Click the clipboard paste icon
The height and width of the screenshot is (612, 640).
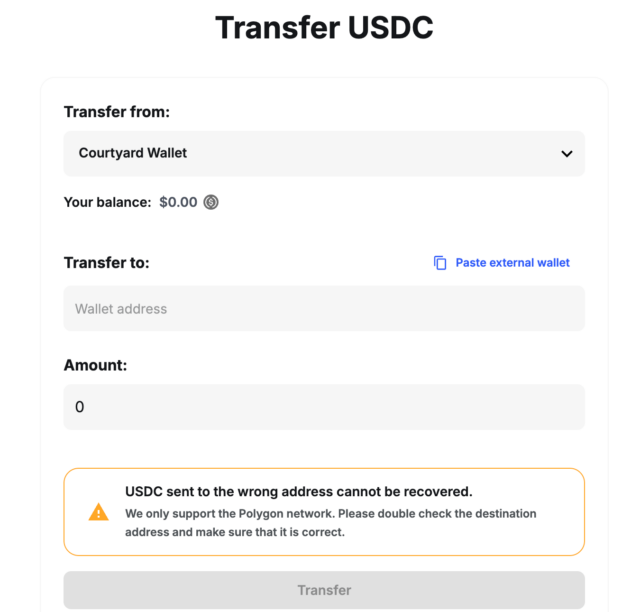[440, 263]
